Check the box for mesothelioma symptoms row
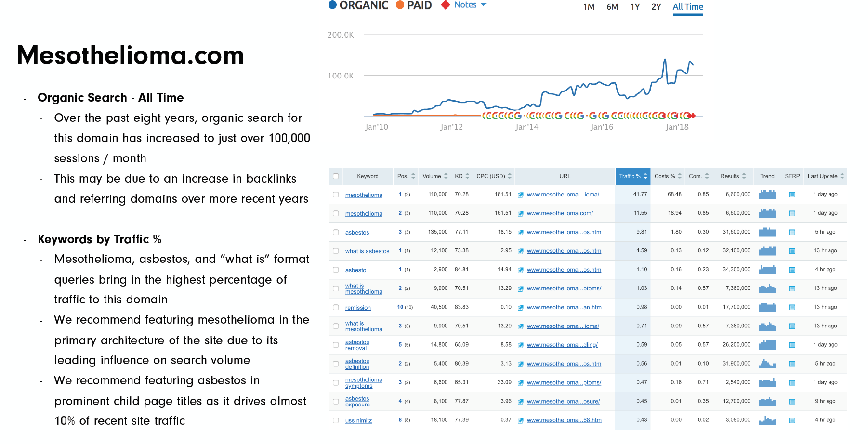The image size is (868, 444). 336,383
